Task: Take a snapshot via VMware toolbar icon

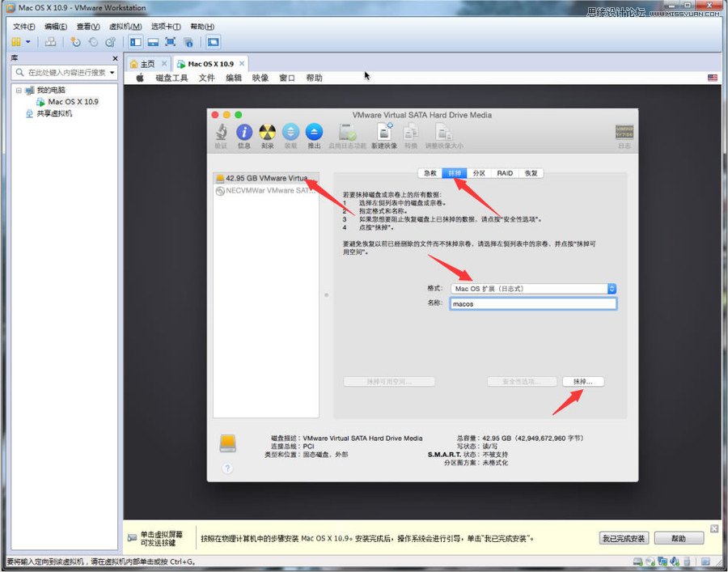Action: 76,43
